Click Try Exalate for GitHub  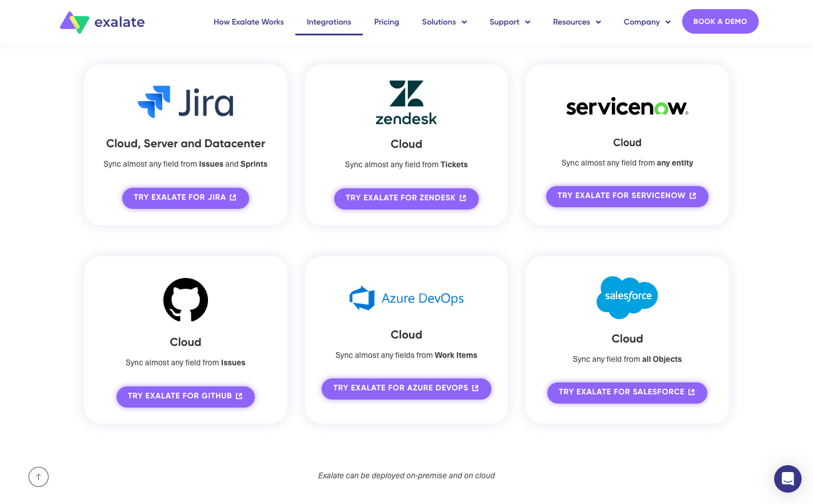(186, 396)
